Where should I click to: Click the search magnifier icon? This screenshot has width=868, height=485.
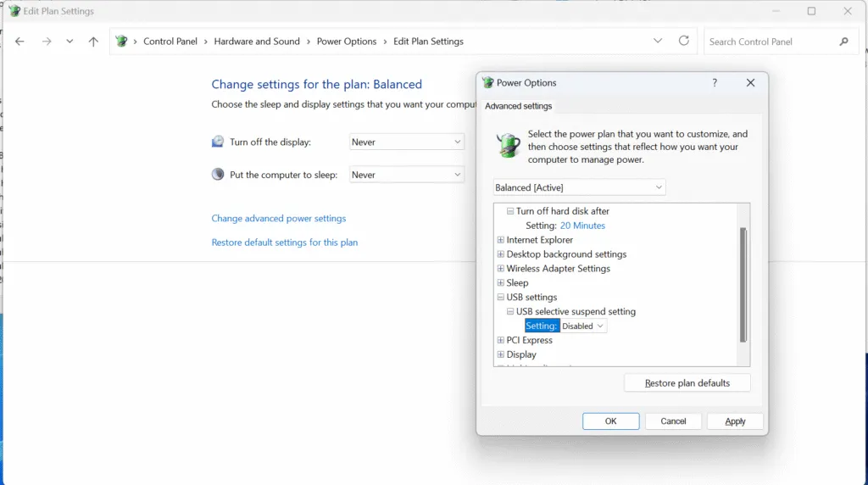click(843, 42)
